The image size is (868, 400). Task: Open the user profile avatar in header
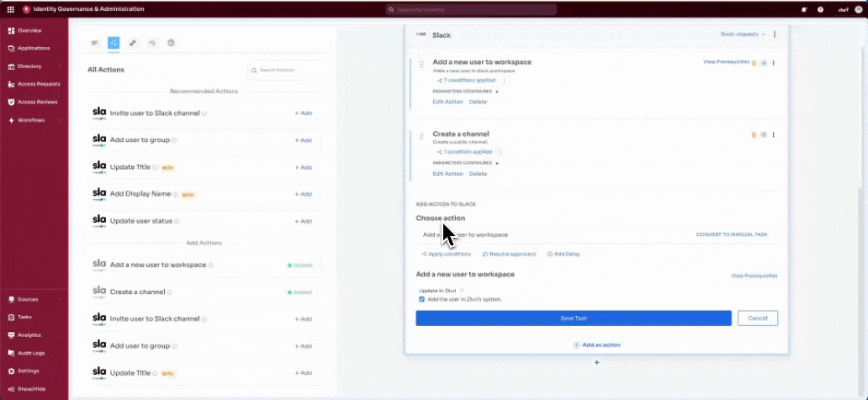(859, 9)
